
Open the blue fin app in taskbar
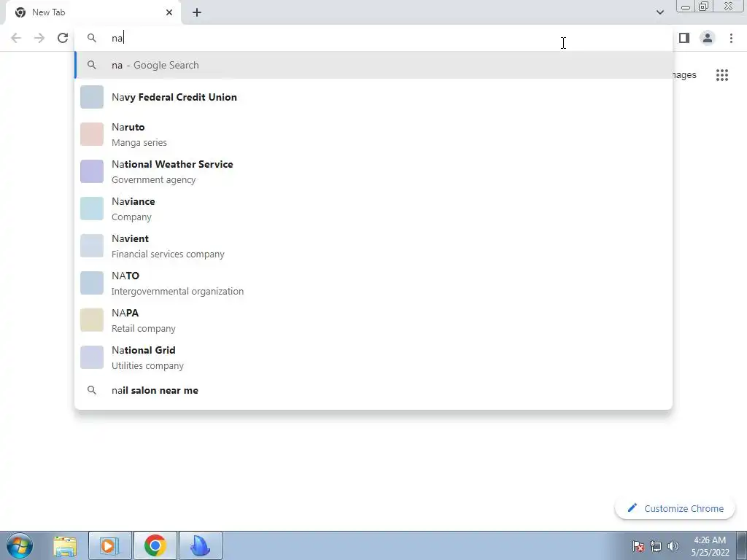(x=200, y=545)
